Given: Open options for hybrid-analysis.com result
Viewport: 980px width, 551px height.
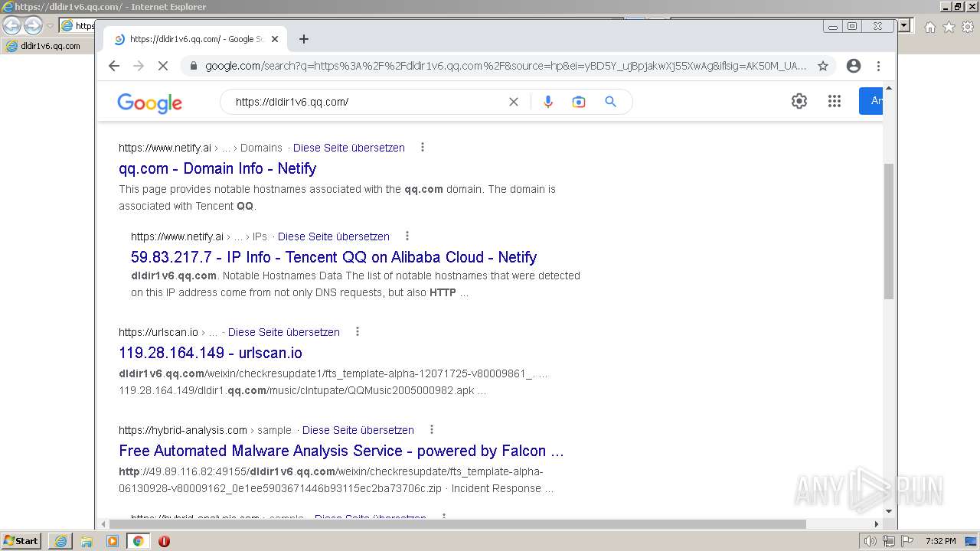Looking at the screenshot, I should [432, 430].
